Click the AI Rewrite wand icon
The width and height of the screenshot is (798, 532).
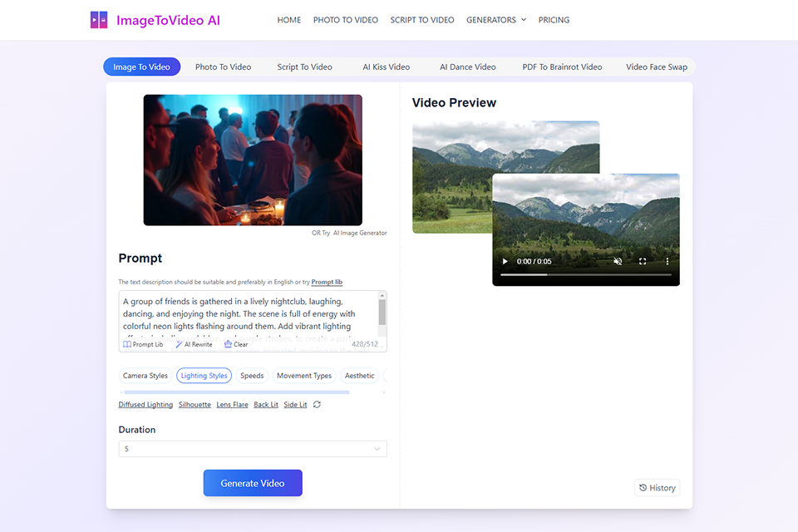point(179,345)
